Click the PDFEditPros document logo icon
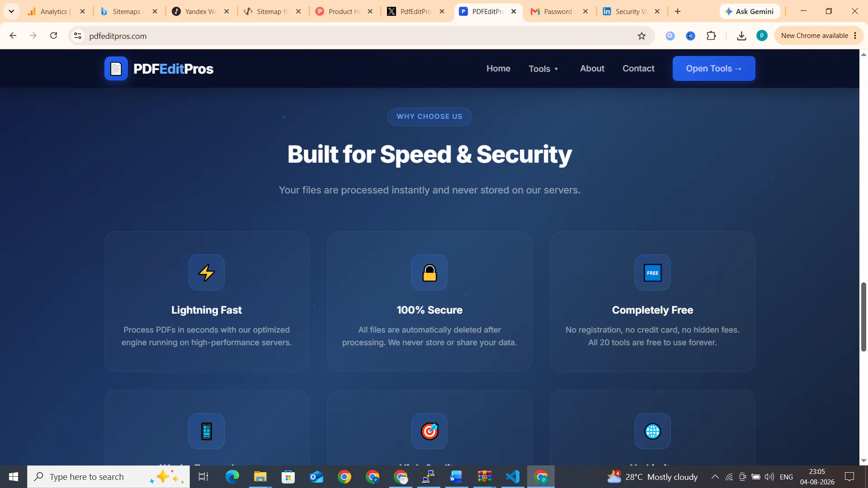868x488 pixels. [x=116, y=69]
